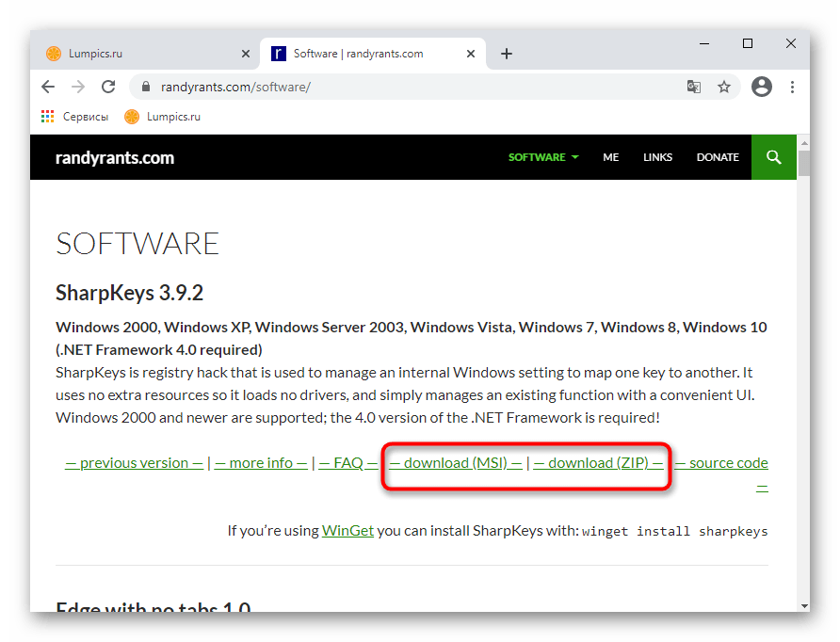This screenshot has height=642, width=840.
Task: Follow the WinGet link
Action: click(347, 531)
